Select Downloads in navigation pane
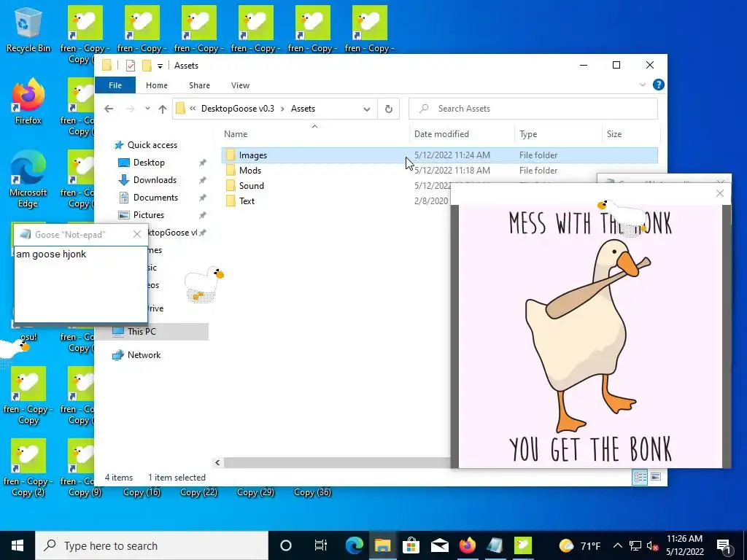The height and width of the screenshot is (560, 747). click(x=155, y=180)
